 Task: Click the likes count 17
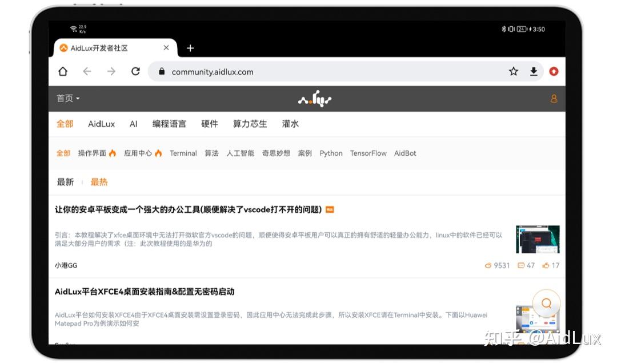551,266
